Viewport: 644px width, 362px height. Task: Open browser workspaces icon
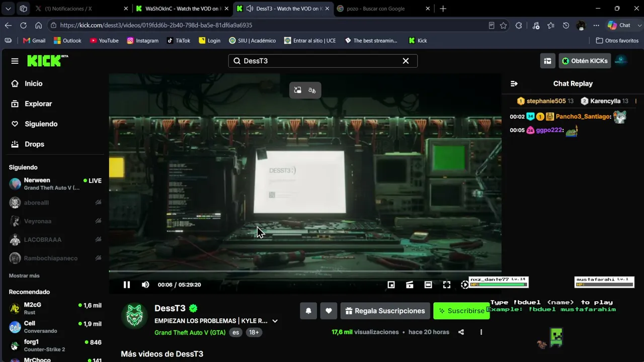point(23,9)
